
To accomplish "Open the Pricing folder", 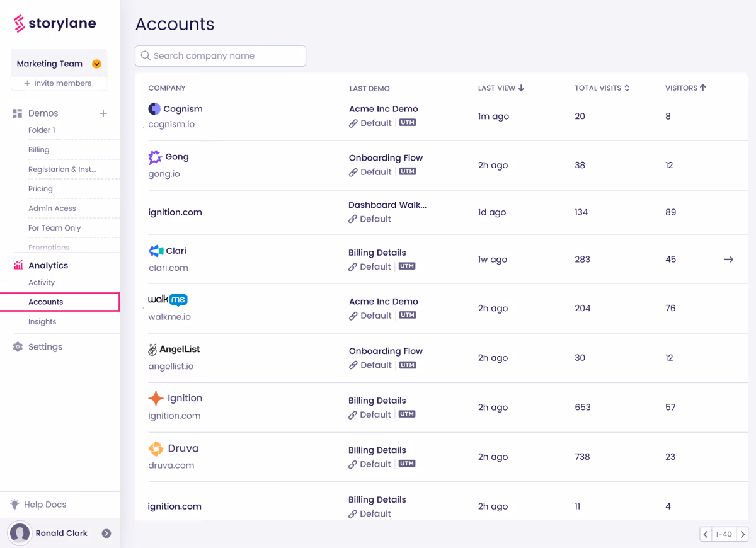I will click(40, 189).
